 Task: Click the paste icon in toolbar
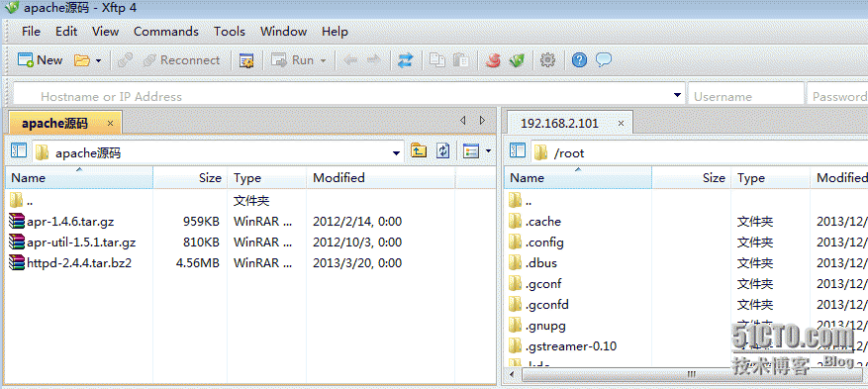460,60
